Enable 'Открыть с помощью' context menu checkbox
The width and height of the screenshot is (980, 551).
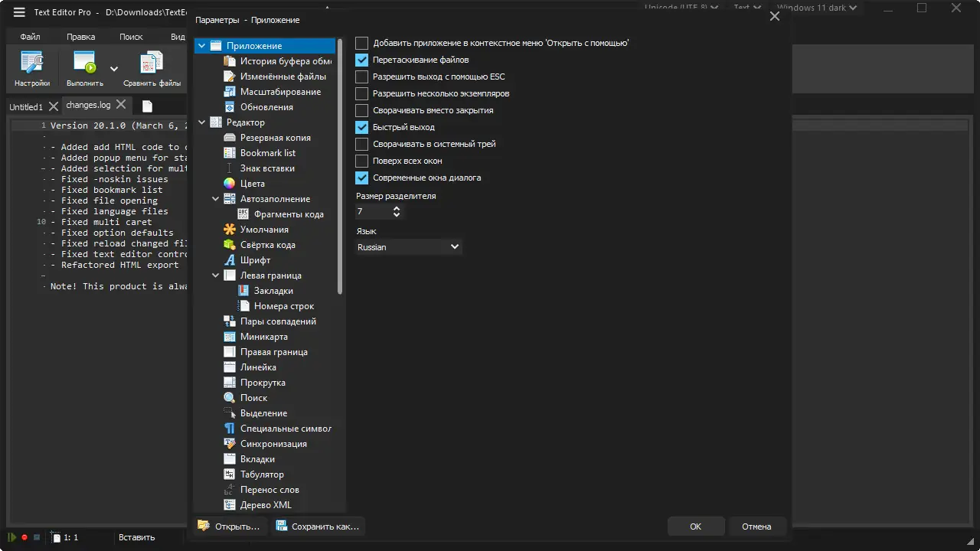362,43
